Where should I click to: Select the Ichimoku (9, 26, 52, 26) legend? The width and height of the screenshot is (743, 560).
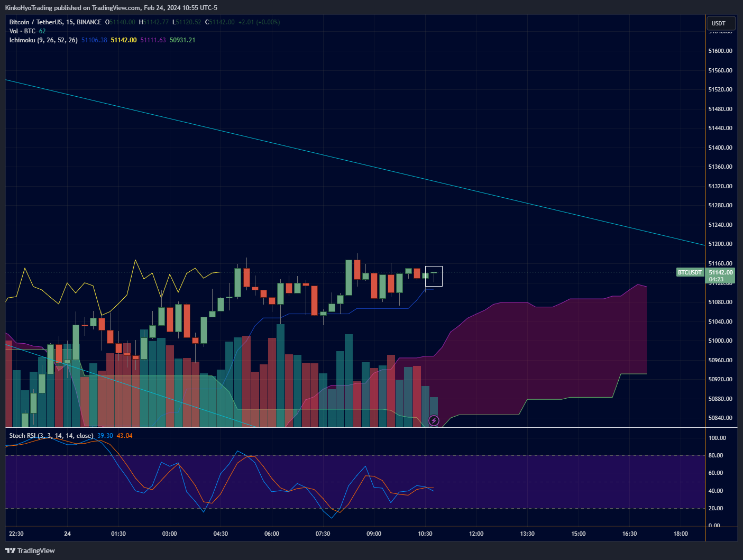coord(43,40)
